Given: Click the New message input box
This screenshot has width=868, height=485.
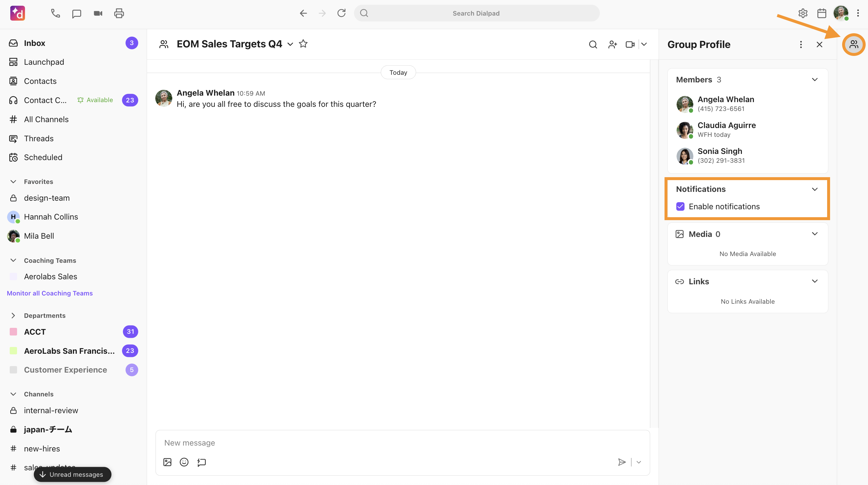Looking at the screenshot, I should tap(402, 443).
